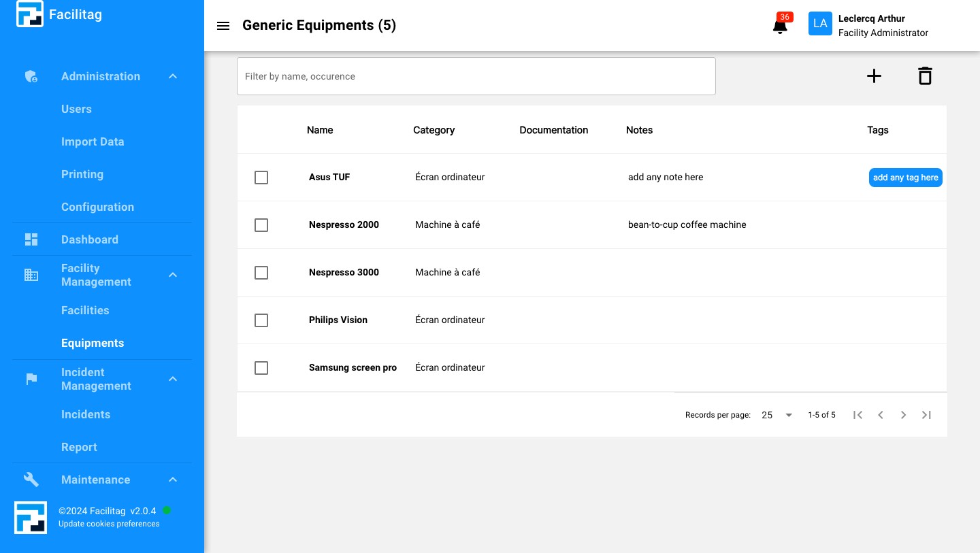Click the plus icon to add equipment
Image resolution: width=980 pixels, height=553 pixels.
coord(874,76)
